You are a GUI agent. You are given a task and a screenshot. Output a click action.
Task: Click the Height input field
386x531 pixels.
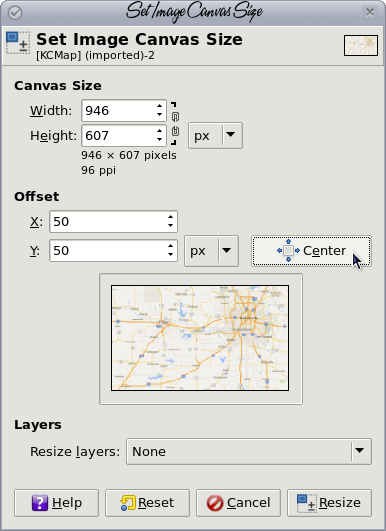[x=124, y=135]
